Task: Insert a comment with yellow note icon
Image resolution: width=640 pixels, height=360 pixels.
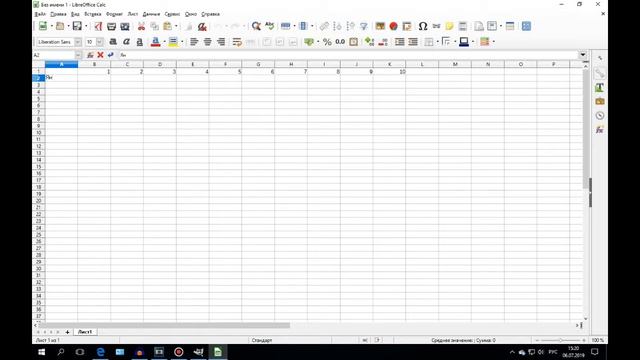Action: 449,26
